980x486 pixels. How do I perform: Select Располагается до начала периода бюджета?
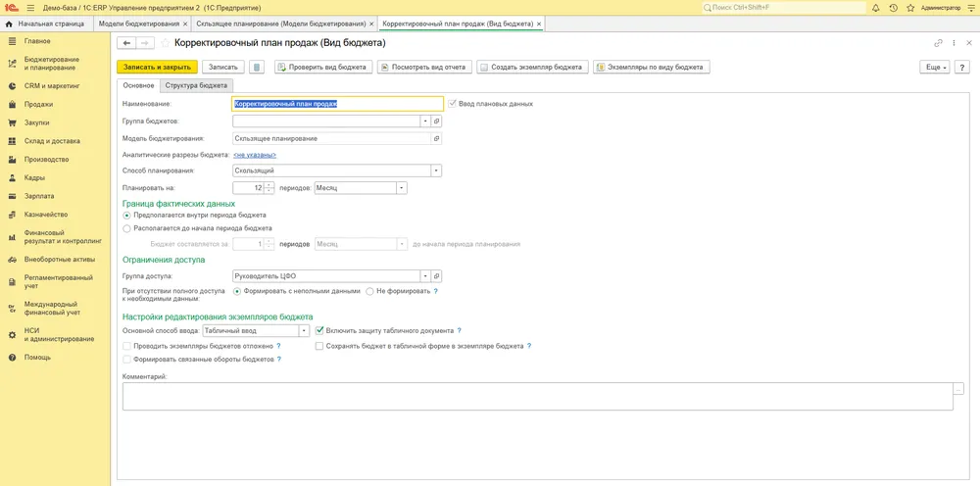click(126, 228)
